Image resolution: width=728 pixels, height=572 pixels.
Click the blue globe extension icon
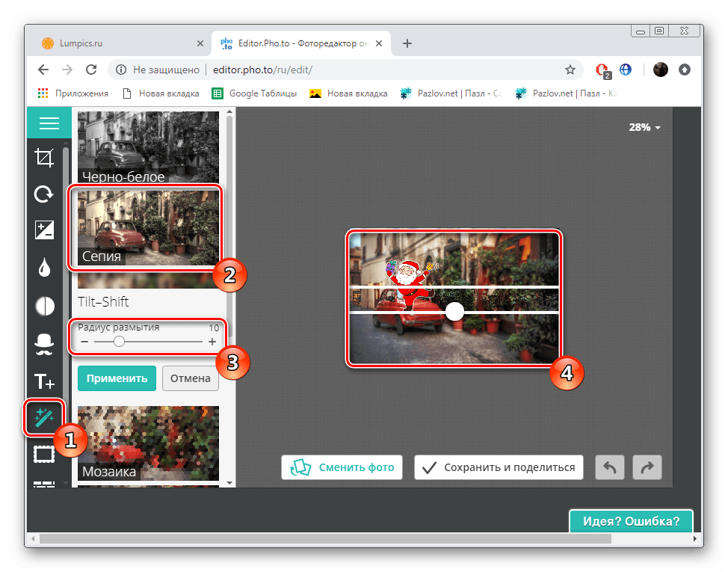tap(626, 70)
